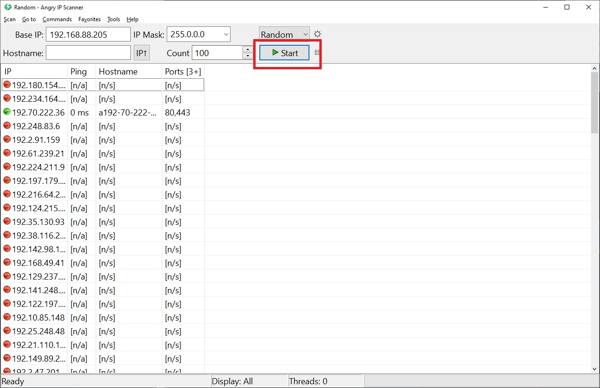Image resolution: width=600 pixels, height=388 pixels.
Task: Click the Ready status bar text
Action: (13, 381)
